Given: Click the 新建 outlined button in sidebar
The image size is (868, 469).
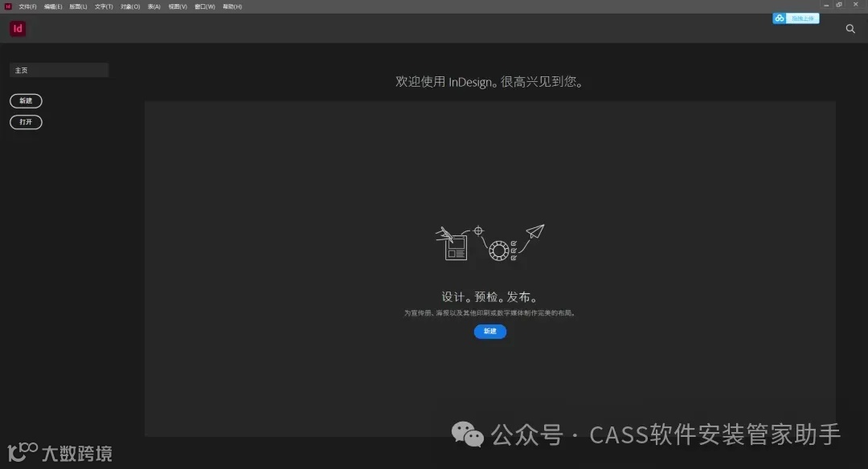Looking at the screenshot, I should (x=26, y=100).
